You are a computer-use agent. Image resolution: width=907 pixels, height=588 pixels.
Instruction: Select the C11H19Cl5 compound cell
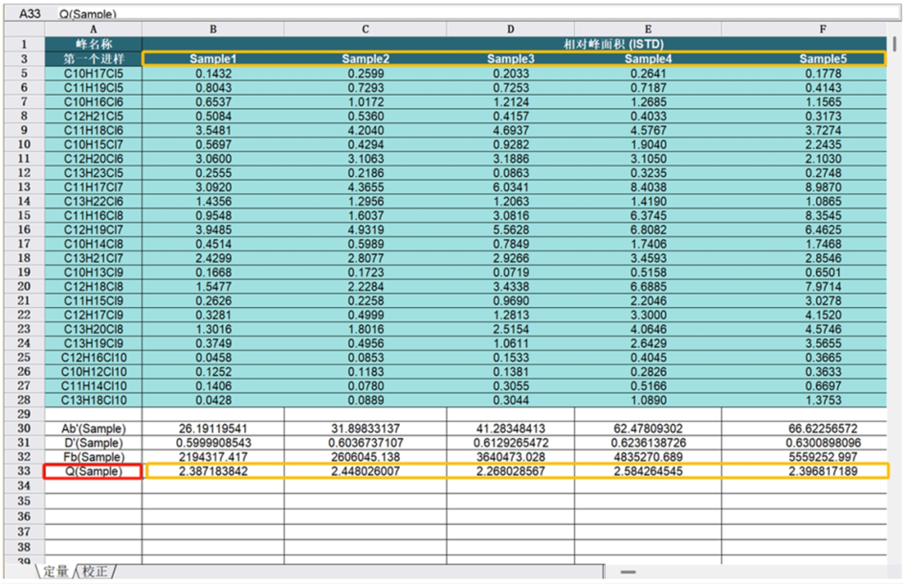(93, 88)
